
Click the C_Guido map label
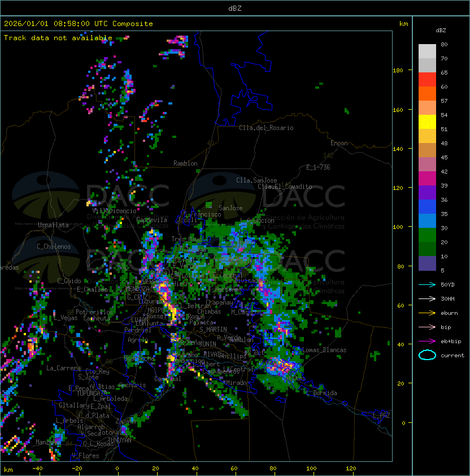(x=69, y=281)
